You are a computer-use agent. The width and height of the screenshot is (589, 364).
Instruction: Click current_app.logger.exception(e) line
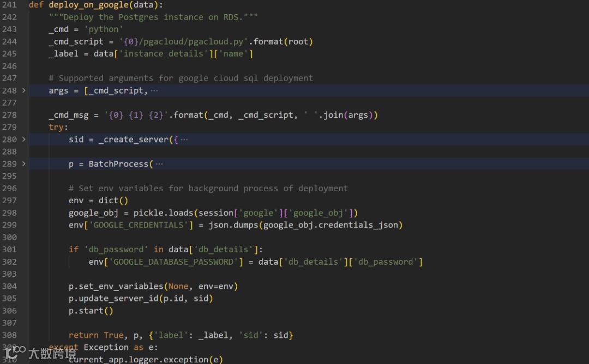point(146,360)
